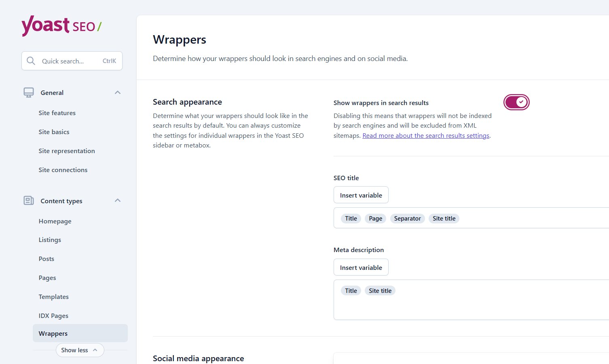Image resolution: width=609 pixels, height=364 pixels.
Task: Disable Show wrappers in search results
Action: pyautogui.click(x=516, y=102)
